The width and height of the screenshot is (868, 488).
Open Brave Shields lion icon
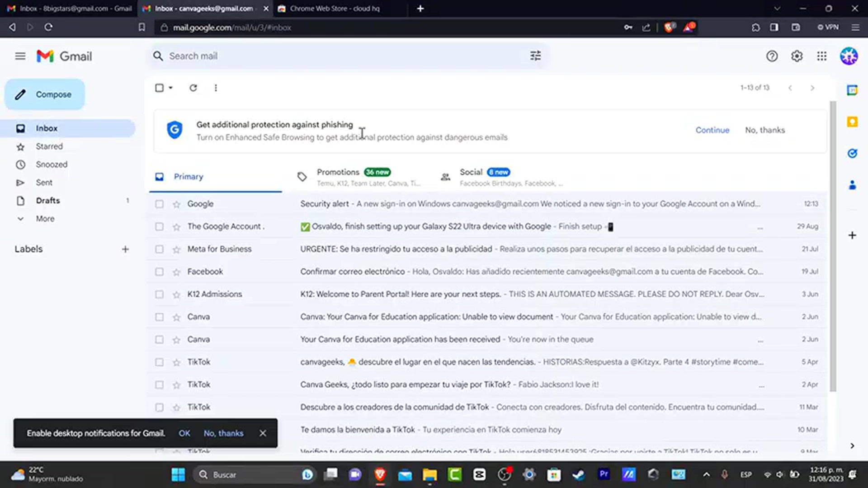click(670, 27)
